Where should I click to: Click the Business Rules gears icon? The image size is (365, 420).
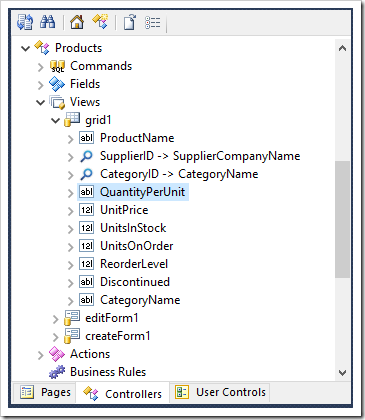point(57,372)
